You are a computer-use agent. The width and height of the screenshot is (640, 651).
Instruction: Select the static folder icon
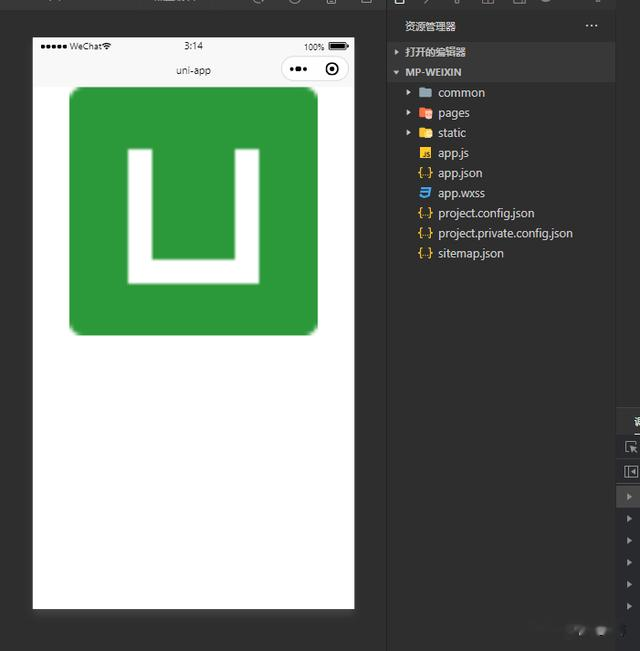click(x=425, y=132)
